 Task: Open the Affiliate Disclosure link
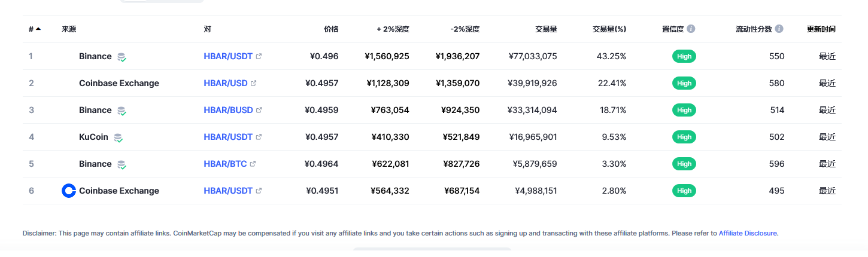748,233
